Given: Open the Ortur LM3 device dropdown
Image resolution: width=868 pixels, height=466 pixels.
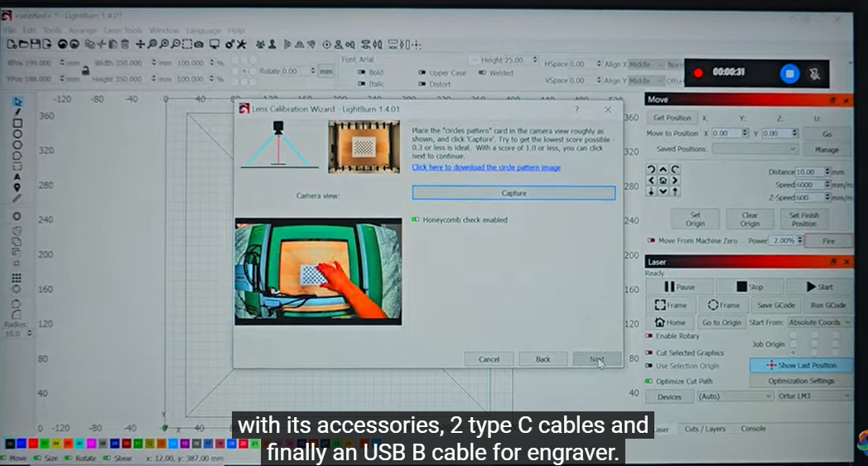Looking at the screenshot, I should (x=816, y=396).
